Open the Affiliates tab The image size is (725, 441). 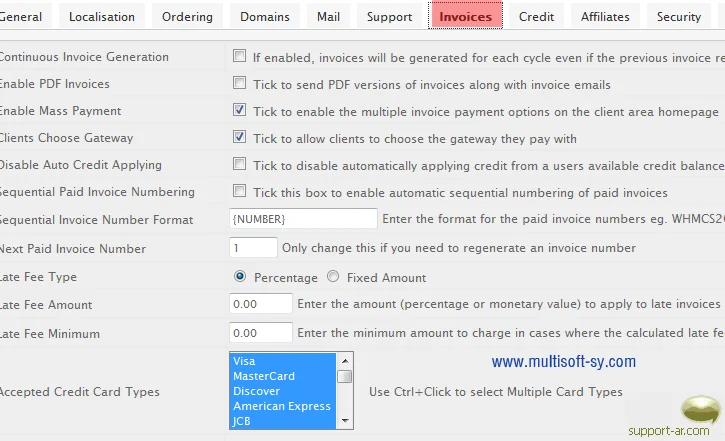click(605, 16)
